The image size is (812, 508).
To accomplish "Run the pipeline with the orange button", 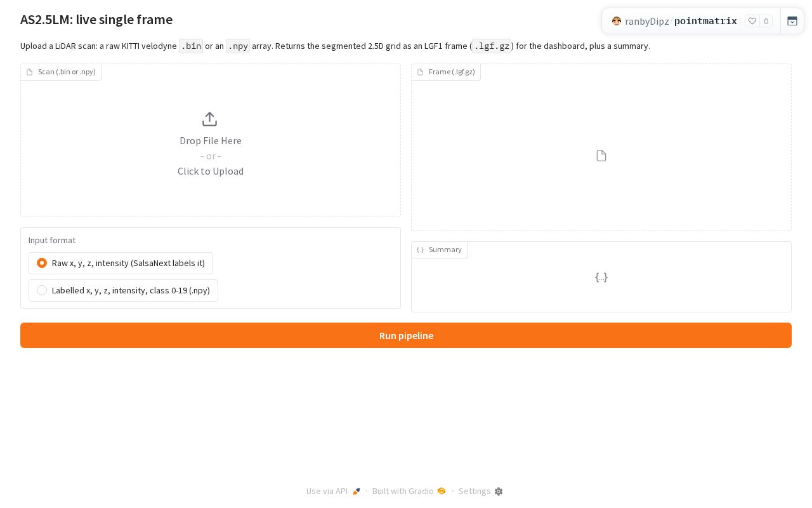I will [406, 335].
